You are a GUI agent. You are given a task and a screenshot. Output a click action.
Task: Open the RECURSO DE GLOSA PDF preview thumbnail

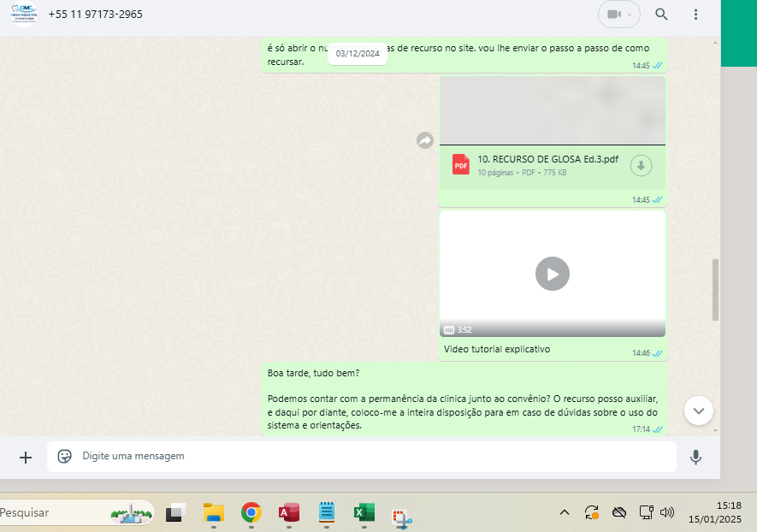point(552,110)
